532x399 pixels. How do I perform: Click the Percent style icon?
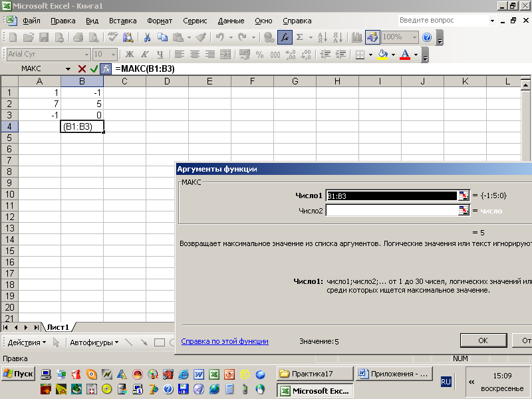tap(259, 55)
